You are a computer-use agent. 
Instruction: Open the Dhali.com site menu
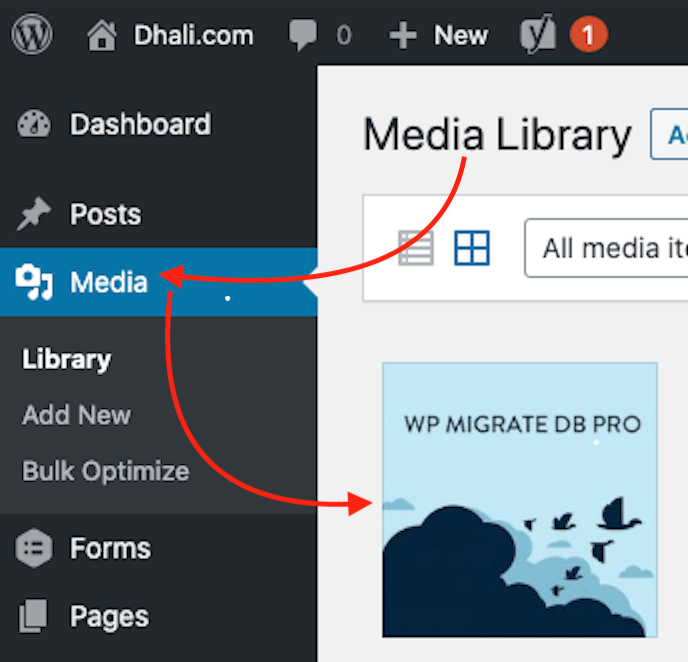(193, 36)
